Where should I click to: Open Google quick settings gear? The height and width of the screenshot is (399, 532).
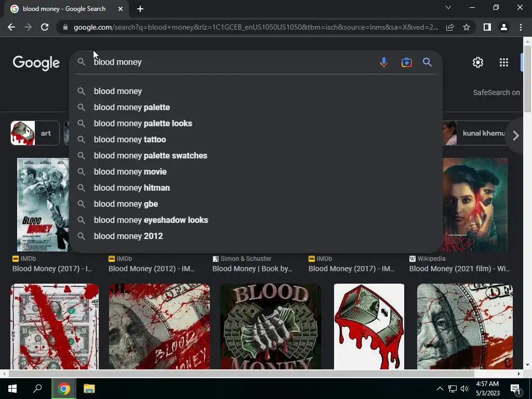[478, 62]
